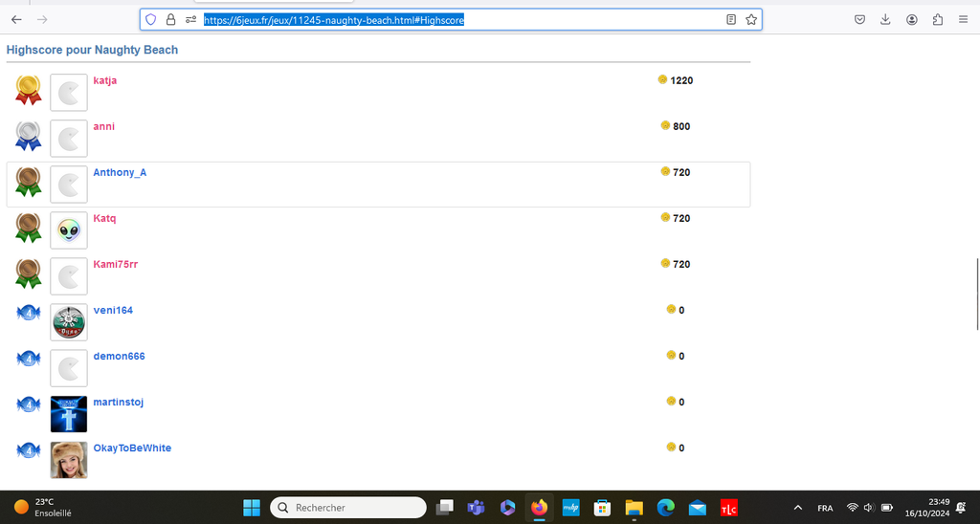This screenshot has width=980, height=524.
Task: Expand the hidden system tray icons chevron
Action: [x=798, y=508]
